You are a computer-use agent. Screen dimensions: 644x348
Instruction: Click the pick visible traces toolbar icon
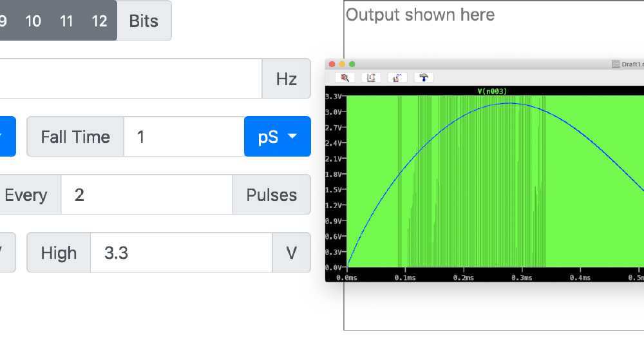coord(398,77)
